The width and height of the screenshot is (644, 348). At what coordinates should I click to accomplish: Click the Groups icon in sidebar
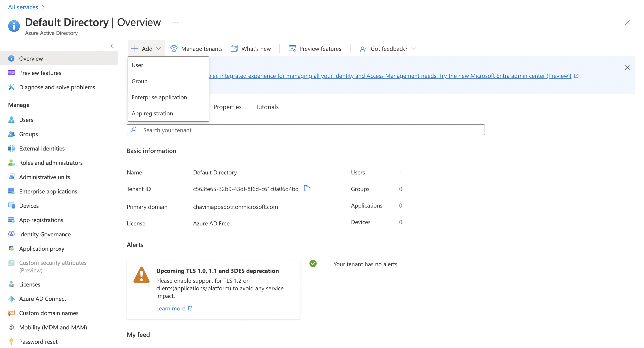pos(11,134)
